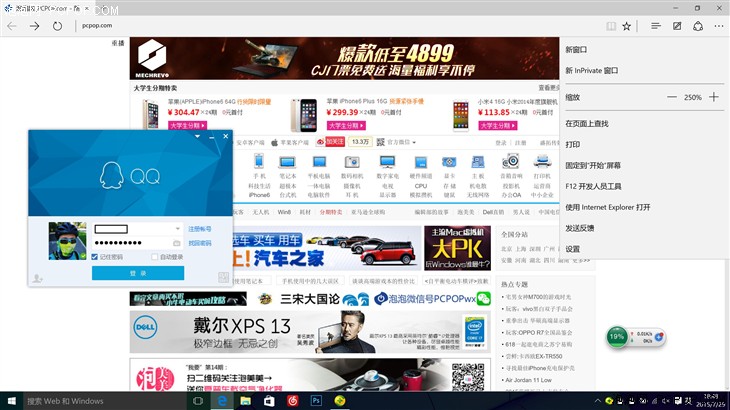This screenshot has width=730, height=410.
Task: Select 新窗口 menu item
Action: (576, 49)
